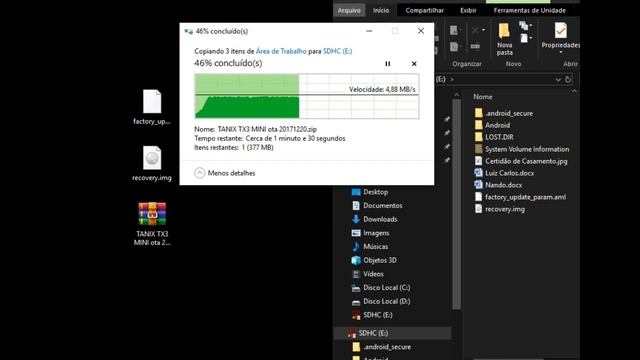Sort the list by the Nome column
This screenshot has width=640, height=360.
[x=482, y=97]
